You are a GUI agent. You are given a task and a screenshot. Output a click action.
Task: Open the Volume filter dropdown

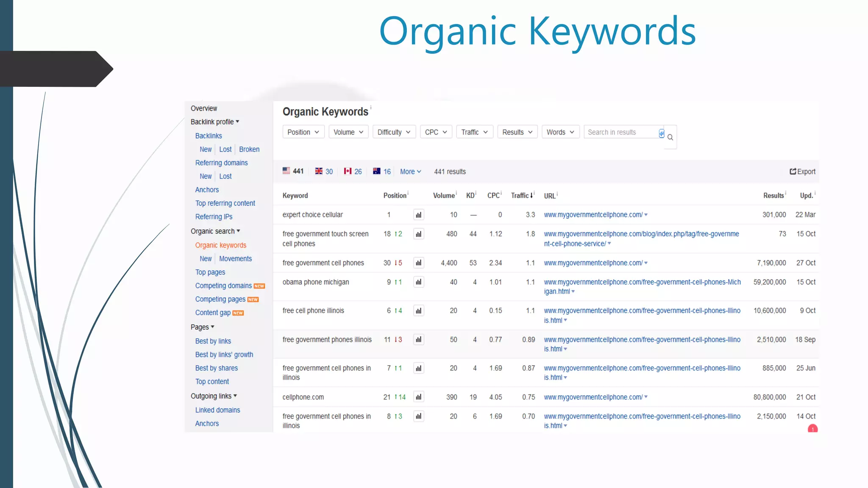348,132
